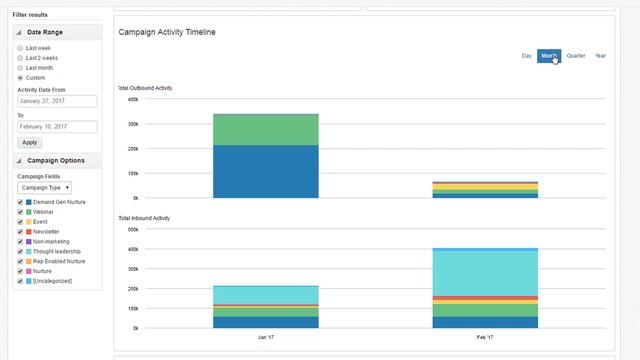Switch timeline view to Year

tap(600, 56)
